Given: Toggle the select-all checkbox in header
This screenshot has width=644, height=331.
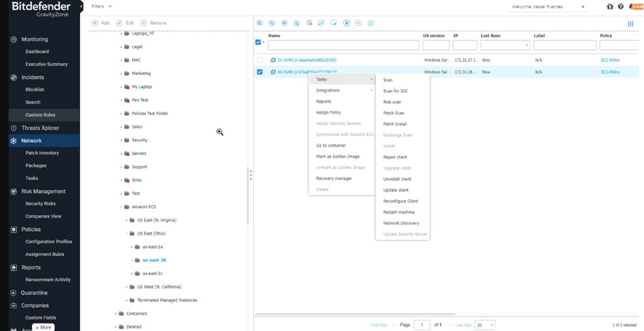Looking at the screenshot, I should [258, 43].
